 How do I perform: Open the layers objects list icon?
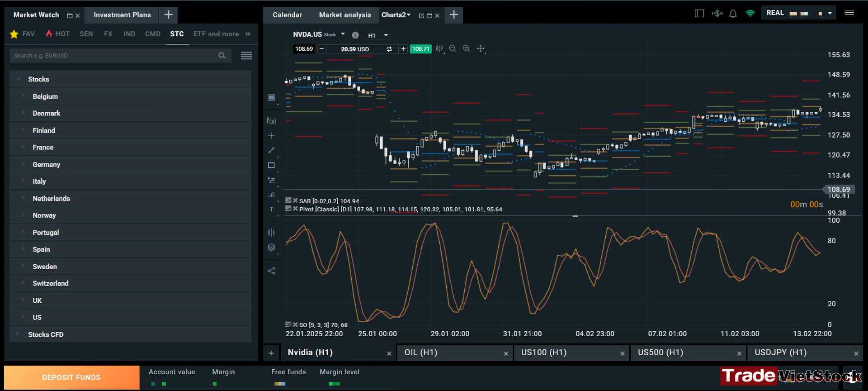click(x=271, y=248)
